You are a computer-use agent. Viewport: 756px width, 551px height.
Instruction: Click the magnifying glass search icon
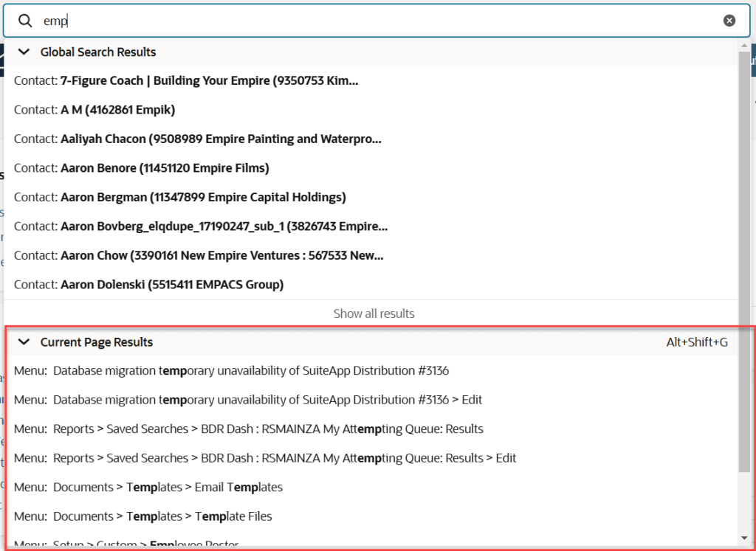[x=24, y=20]
